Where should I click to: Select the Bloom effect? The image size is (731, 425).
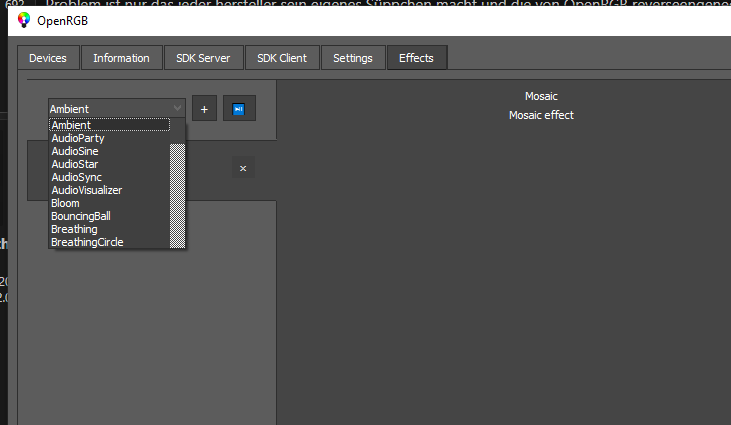coord(110,203)
